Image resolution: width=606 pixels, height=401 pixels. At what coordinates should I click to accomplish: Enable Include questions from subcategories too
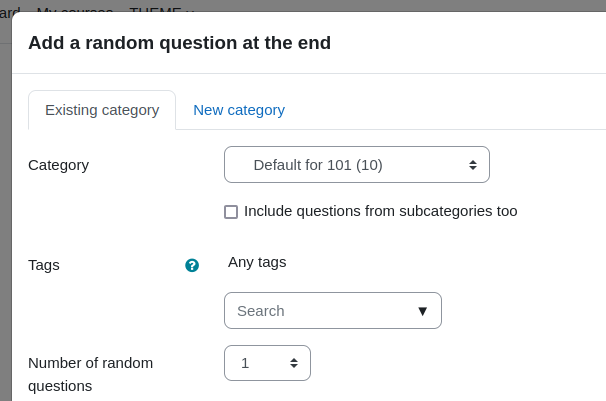click(x=231, y=212)
